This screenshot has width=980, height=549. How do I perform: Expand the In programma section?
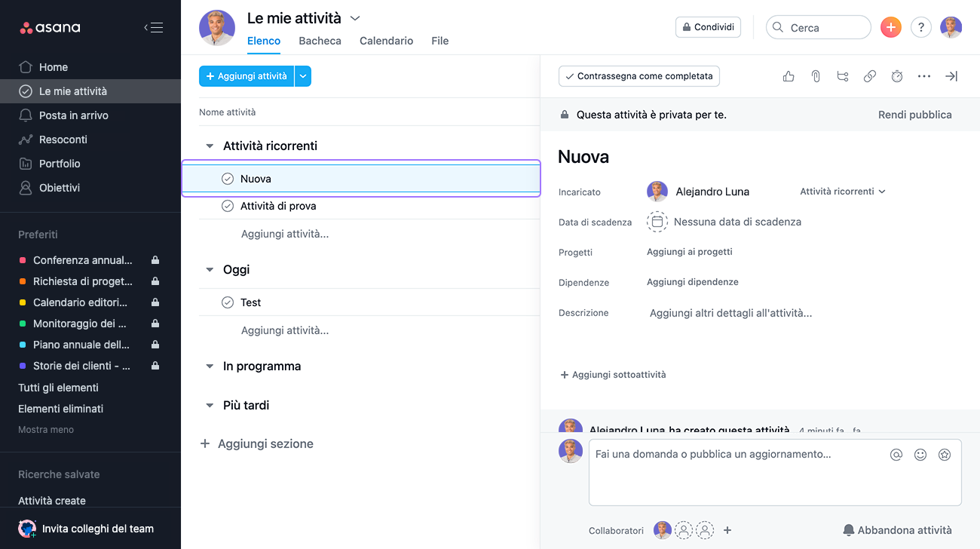[210, 366]
